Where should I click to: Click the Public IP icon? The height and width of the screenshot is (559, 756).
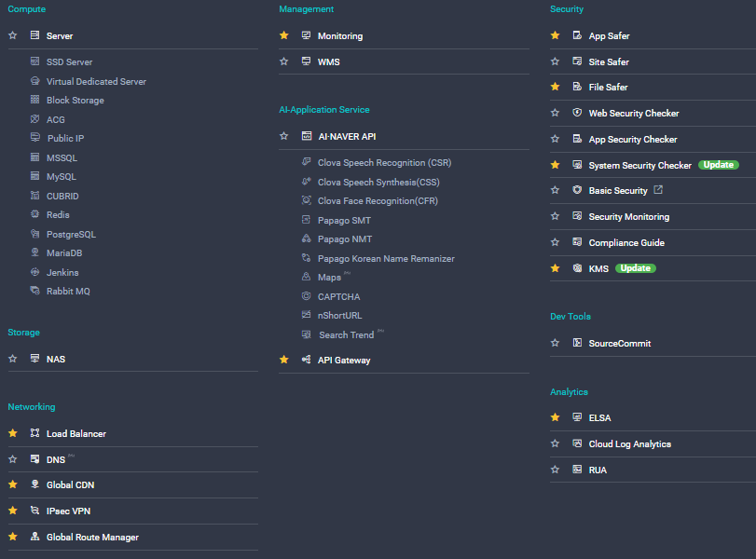pos(35,138)
